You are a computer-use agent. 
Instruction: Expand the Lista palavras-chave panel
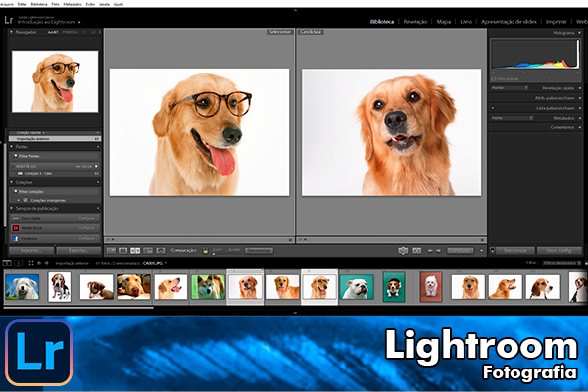580,108
